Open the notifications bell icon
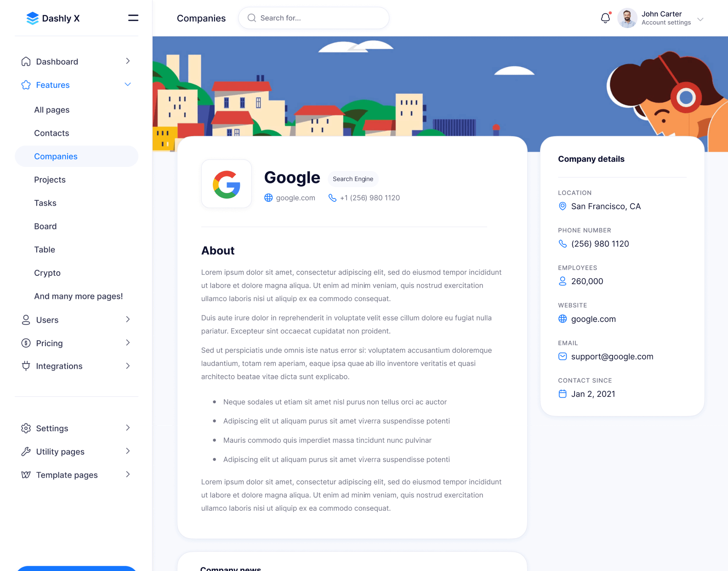 pos(605,18)
